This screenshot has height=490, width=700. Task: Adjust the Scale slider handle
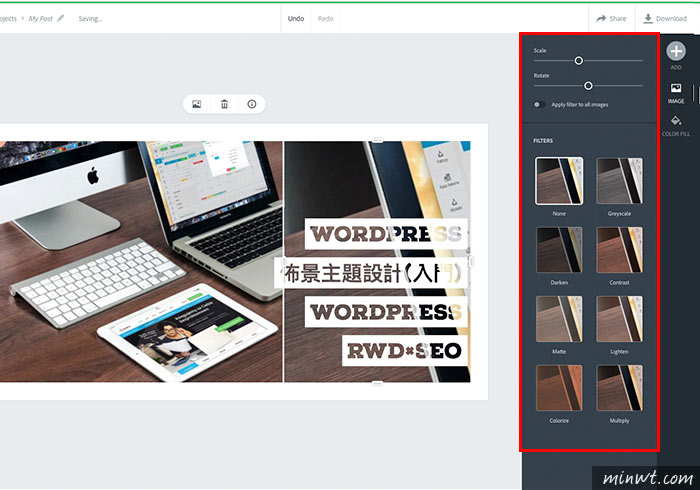click(x=579, y=61)
